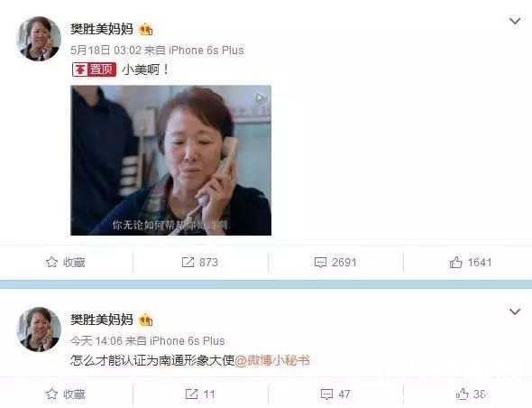Click the second post's profile avatar
The width and height of the screenshot is (532, 408).
click(x=39, y=329)
